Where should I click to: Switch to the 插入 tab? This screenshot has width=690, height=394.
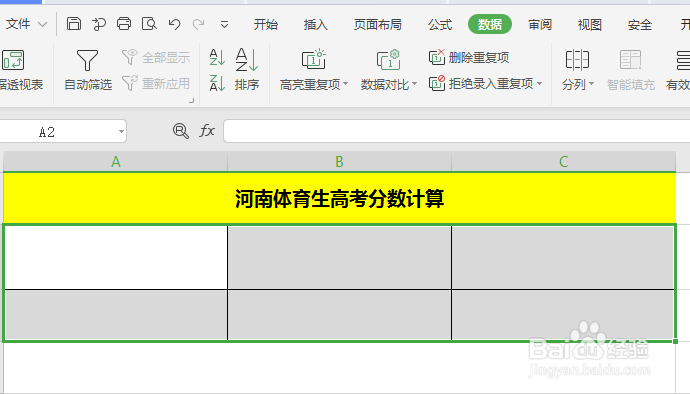[x=316, y=25]
